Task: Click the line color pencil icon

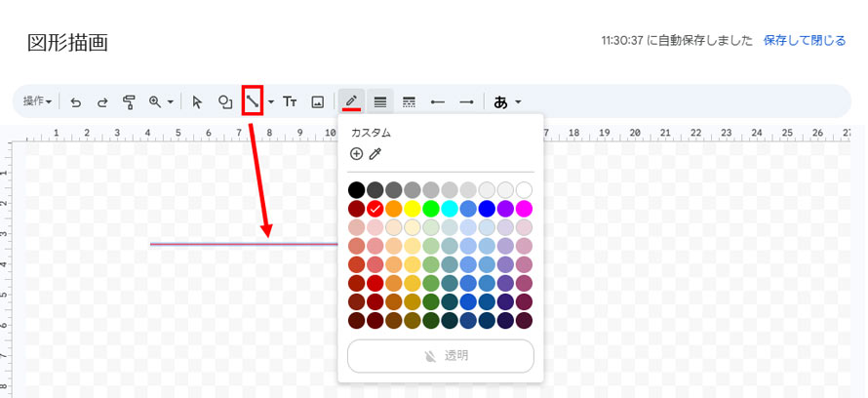Action: point(351,101)
